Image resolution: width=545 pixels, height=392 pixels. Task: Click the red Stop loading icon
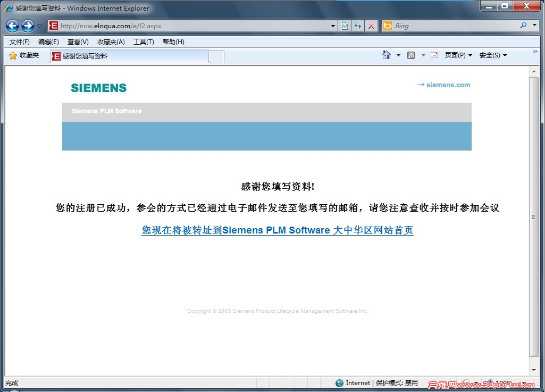pyautogui.click(x=371, y=26)
